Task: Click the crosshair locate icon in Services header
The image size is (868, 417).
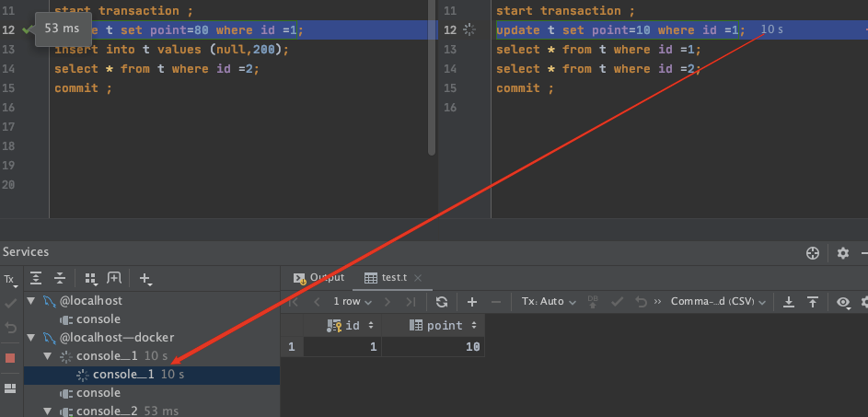Action: 813,253
